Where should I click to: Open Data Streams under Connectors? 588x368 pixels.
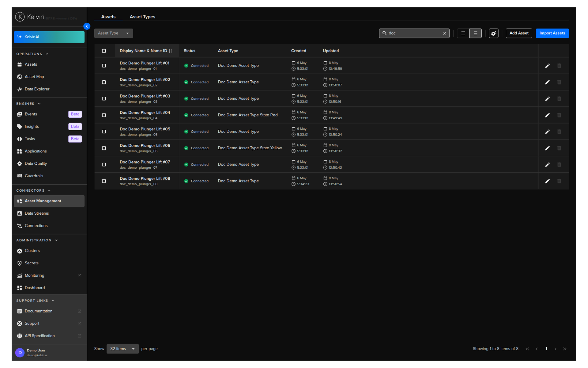point(49,213)
